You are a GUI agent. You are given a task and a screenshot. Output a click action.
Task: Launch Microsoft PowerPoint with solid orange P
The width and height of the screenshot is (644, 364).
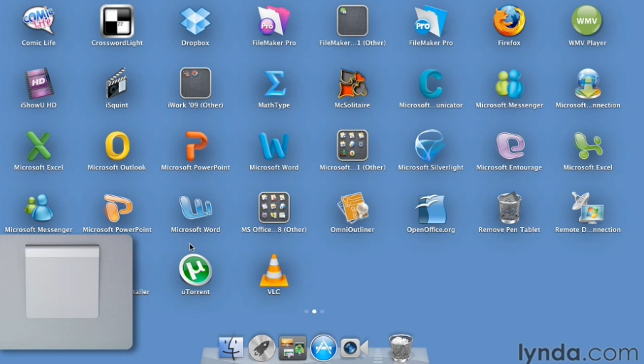tap(196, 146)
